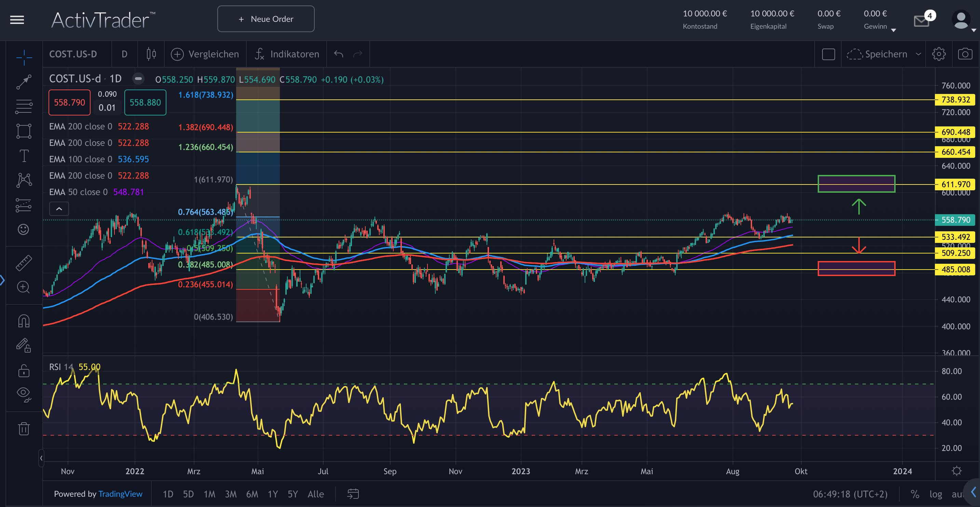980x507 pixels.
Task: Expand the Speichern dropdown arrow
Action: tap(918, 54)
